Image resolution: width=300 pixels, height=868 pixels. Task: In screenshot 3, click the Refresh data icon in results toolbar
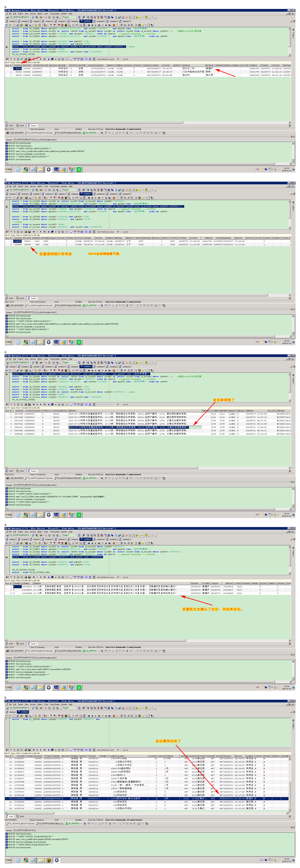(22, 404)
